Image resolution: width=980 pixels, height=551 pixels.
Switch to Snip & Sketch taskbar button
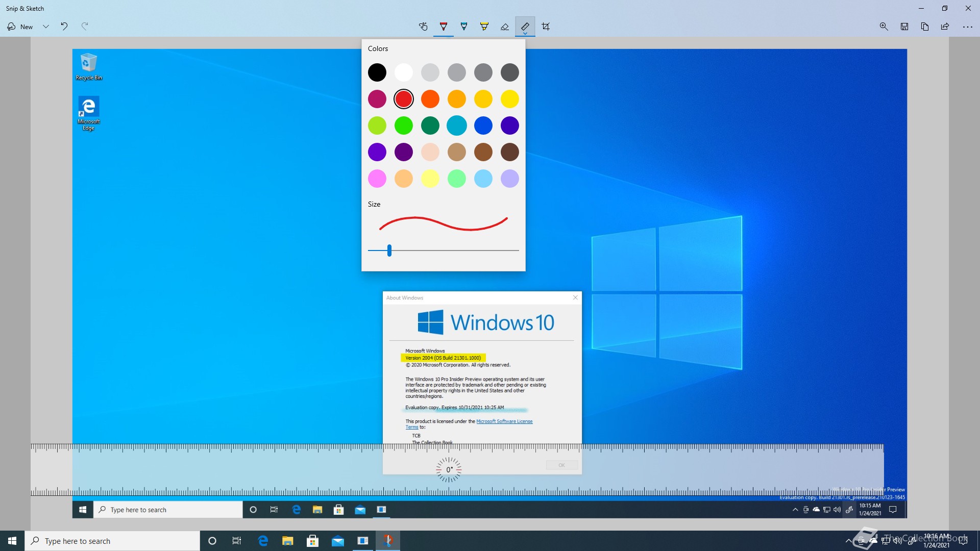[388, 541]
